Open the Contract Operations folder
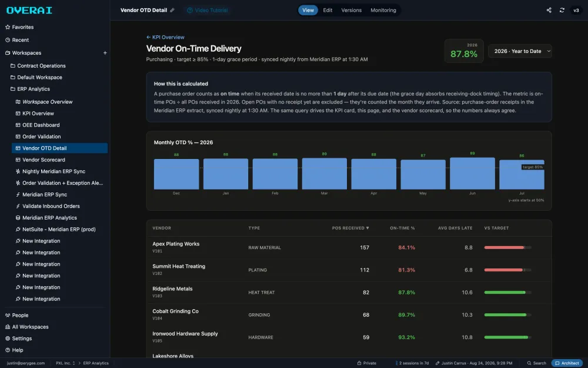588x368 pixels. coord(38,66)
